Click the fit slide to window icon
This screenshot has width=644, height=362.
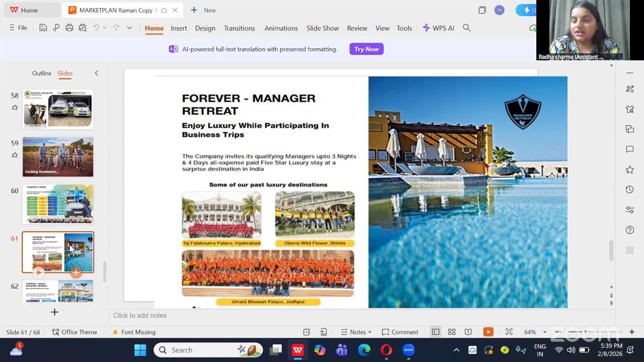pos(509,332)
